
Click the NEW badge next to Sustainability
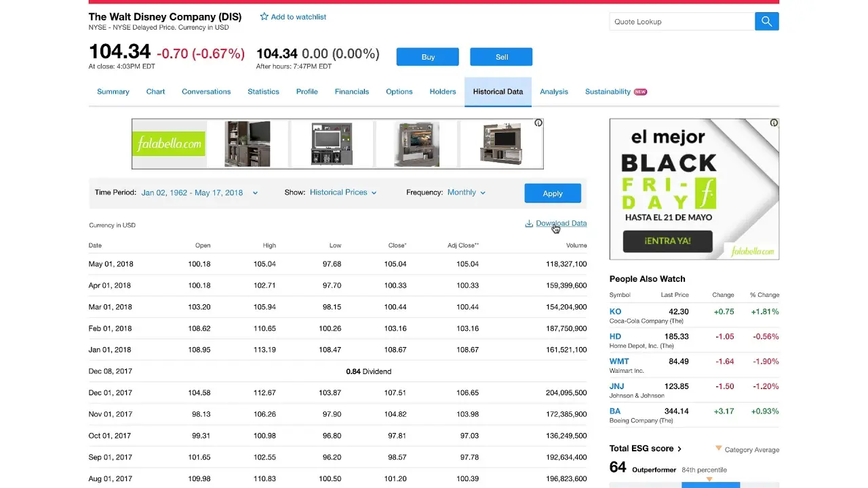click(x=640, y=92)
